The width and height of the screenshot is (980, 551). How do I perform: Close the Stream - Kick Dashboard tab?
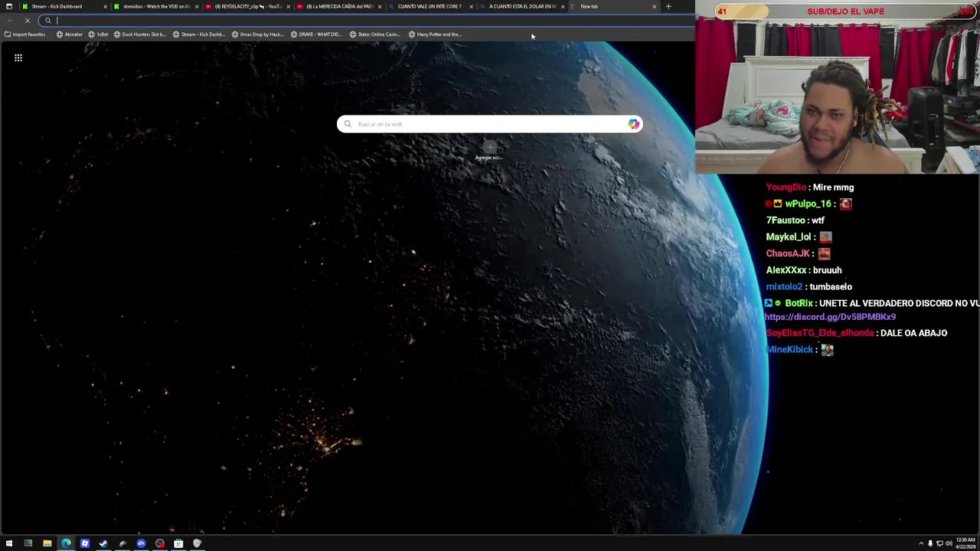[x=105, y=6]
